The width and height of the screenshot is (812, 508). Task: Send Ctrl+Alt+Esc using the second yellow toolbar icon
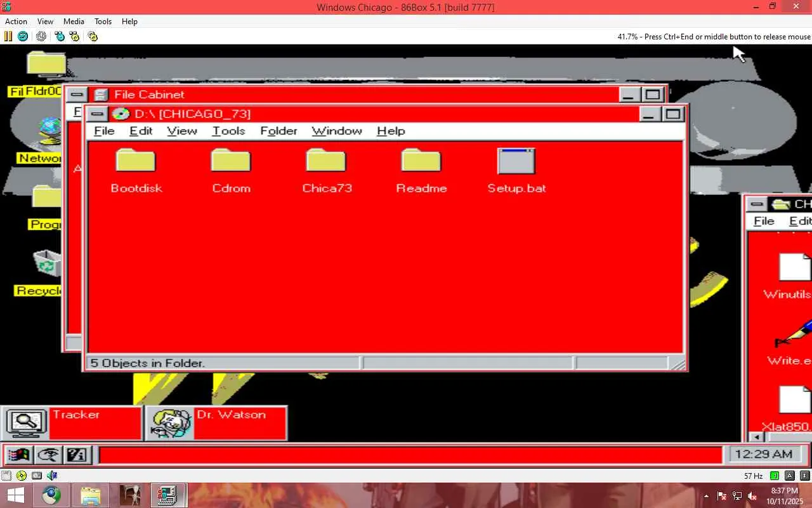[74, 36]
